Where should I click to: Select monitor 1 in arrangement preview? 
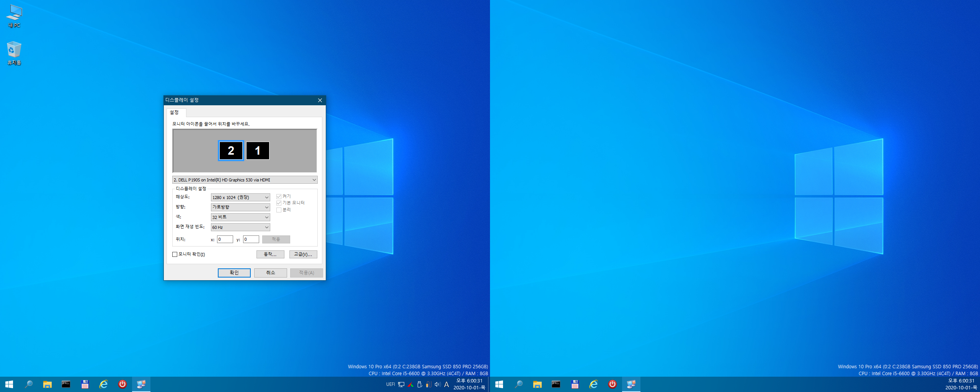point(258,150)
